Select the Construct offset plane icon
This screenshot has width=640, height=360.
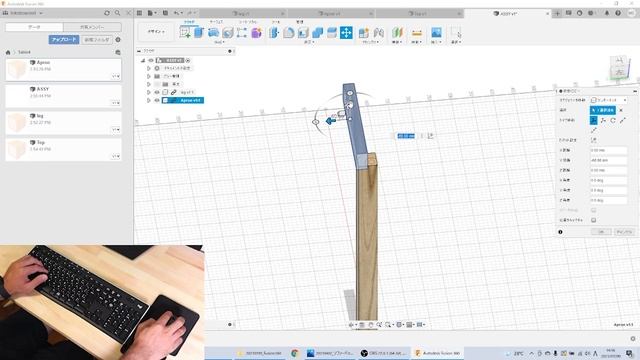point(397,33)
